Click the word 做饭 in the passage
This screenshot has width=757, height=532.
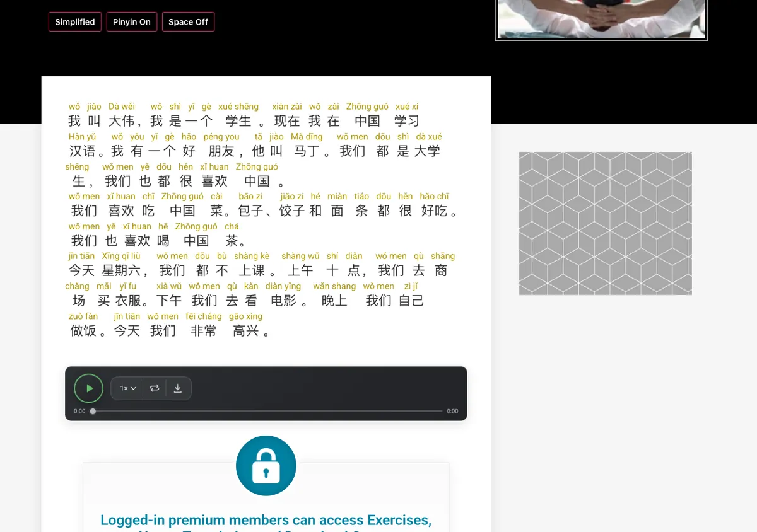point(83,331)
